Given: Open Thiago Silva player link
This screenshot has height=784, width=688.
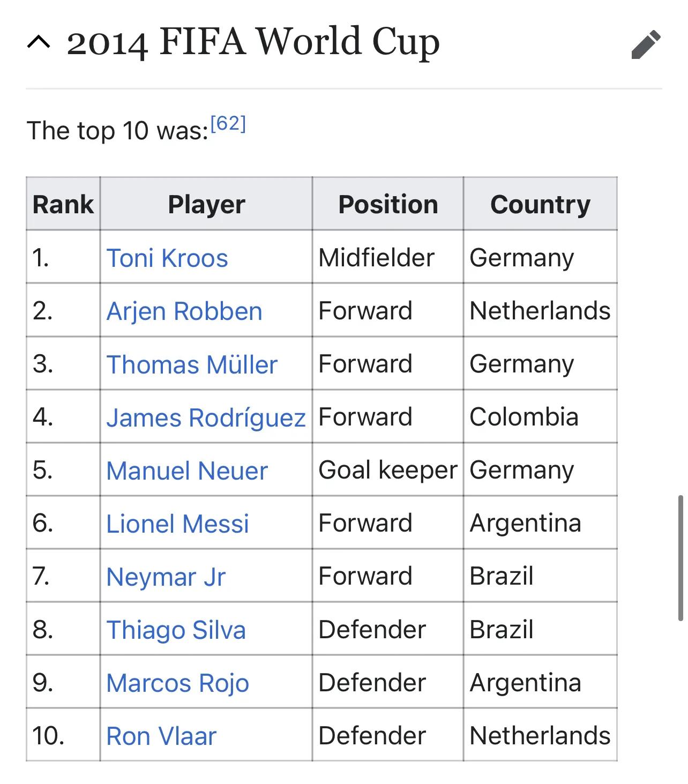Looking at the screenshot, I should click(176, 630).
